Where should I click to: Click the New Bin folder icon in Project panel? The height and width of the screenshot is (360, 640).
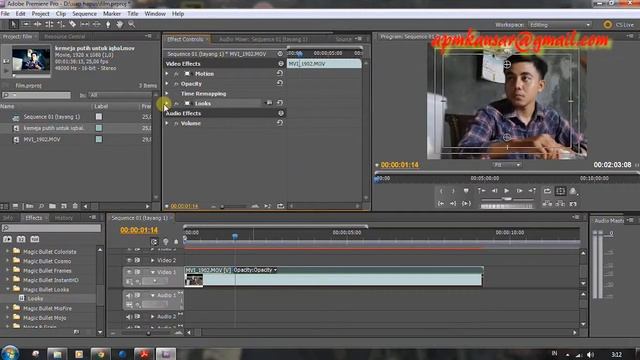tap(53, 206)
